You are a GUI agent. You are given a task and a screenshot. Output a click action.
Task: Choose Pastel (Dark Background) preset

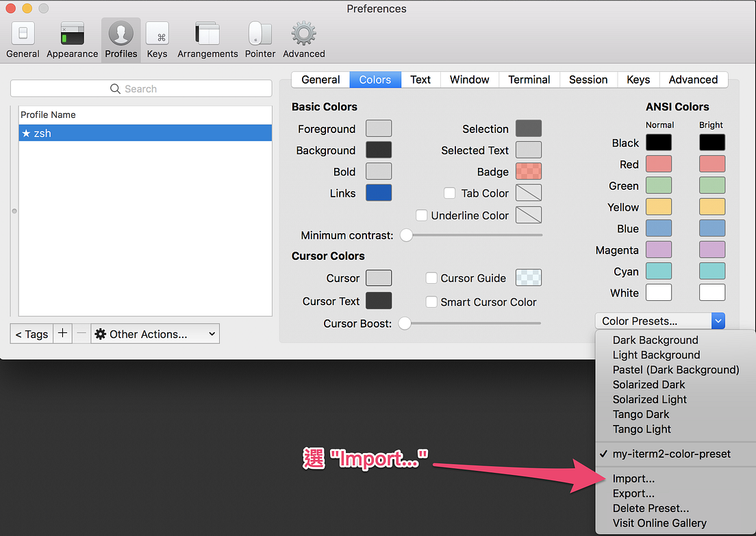pos(675,370)
